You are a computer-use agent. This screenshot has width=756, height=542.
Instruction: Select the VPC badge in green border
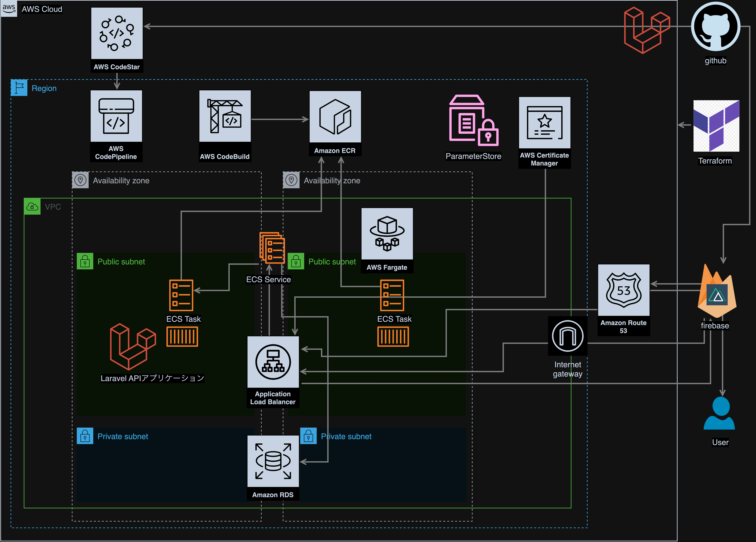(32, 207)
